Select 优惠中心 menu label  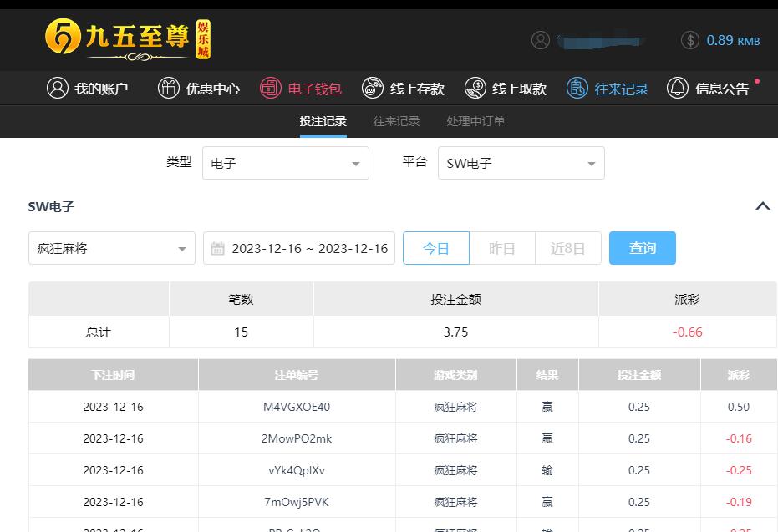coord(213,89)
